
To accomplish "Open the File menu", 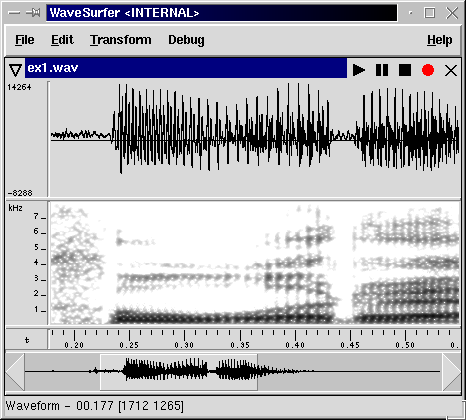I will click(x=24, y=40).
